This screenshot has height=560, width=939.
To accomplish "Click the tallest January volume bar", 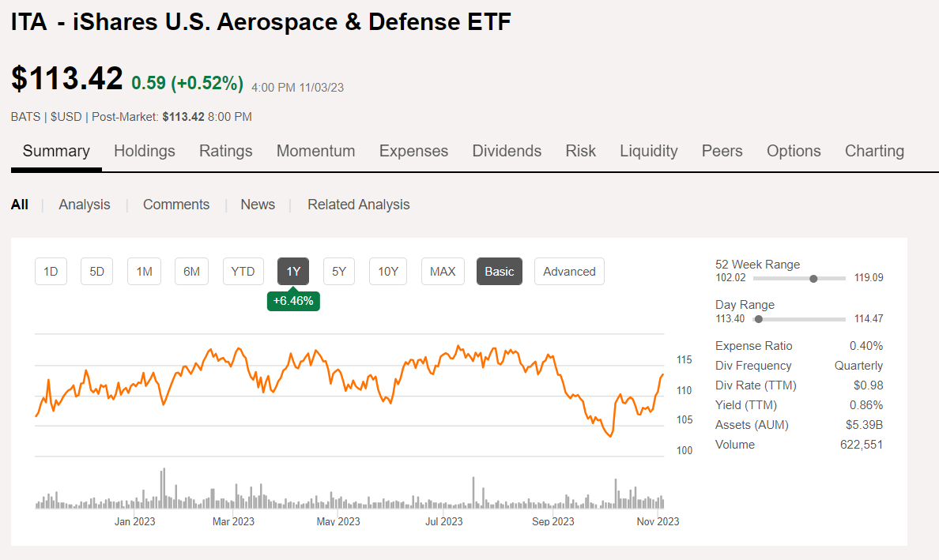I will click(x=164, y=488).
